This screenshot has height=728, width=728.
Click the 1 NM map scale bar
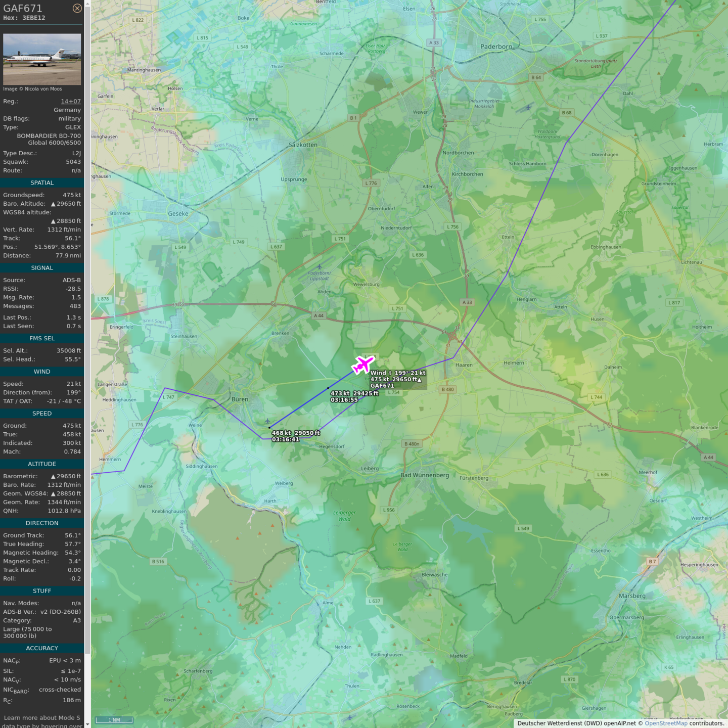click(x=114, y=720)
